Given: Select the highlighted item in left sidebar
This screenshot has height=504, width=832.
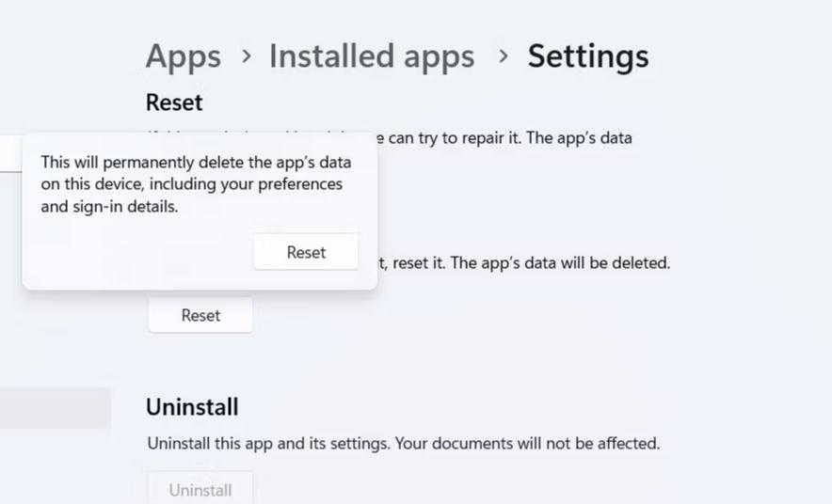Looking at the screenshot, I should pos(55,407).
